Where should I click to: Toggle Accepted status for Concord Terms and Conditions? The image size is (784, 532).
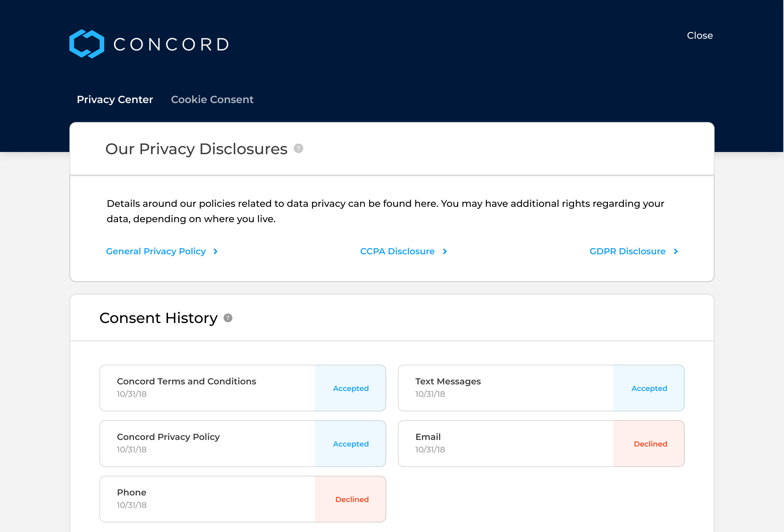350,388
